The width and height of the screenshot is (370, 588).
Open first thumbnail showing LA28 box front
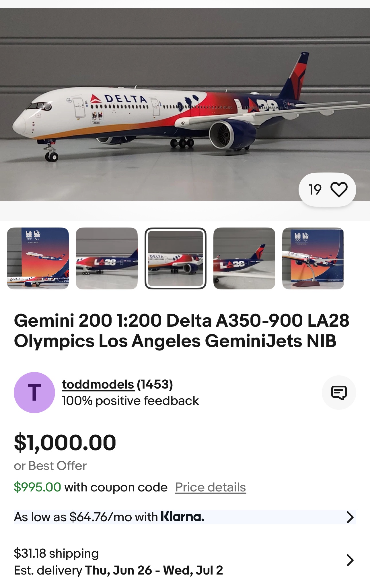(x=38, y=258)
